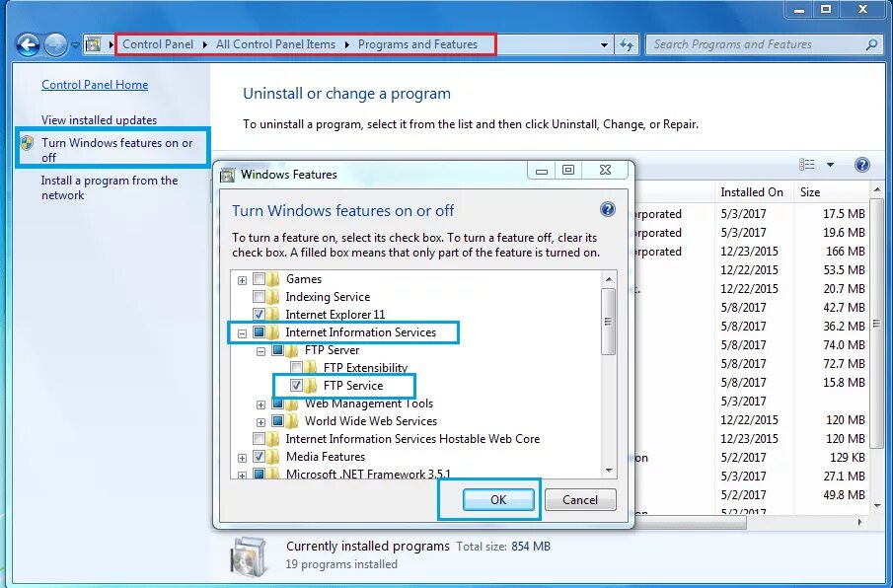This screenshot has width=893, height=588.
Task: Open the view options dropdown arrow
Action: tap(831, 165)
